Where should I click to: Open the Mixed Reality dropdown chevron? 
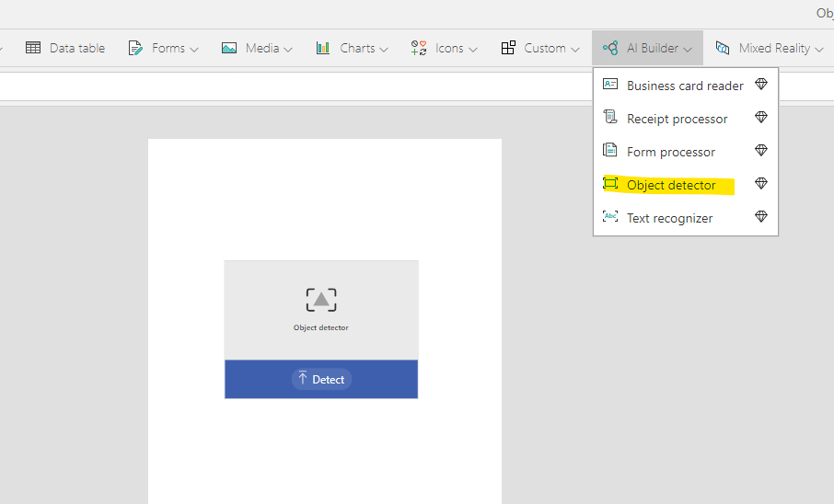tap(819, 49)
